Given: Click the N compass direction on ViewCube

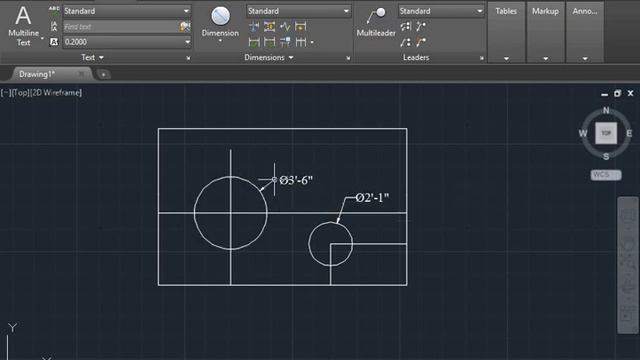Looking at the screenshot, I should pos(606,110).
